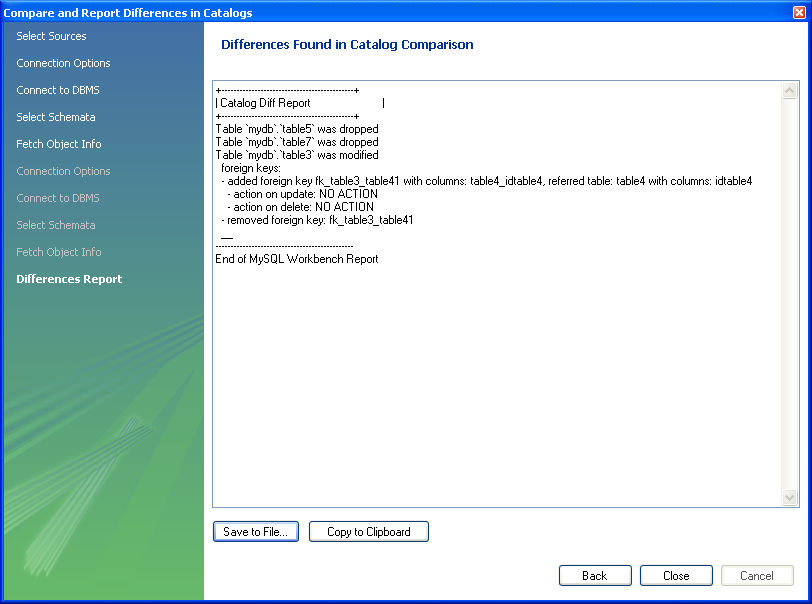Screen dimensions: 812x604
Task: Select the dimmed Fetch Object Info step
Action: point(59,252)
